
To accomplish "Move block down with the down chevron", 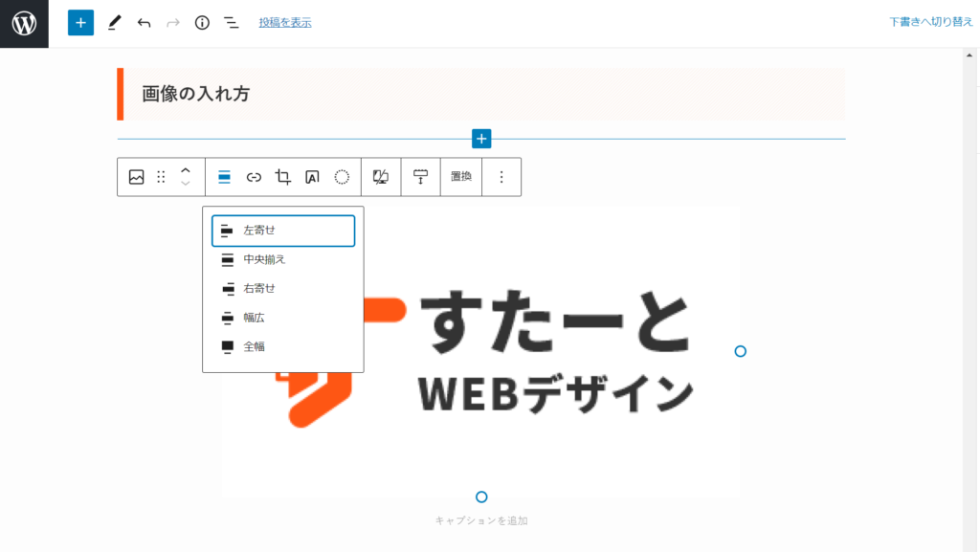I will (x=186, y=184).
